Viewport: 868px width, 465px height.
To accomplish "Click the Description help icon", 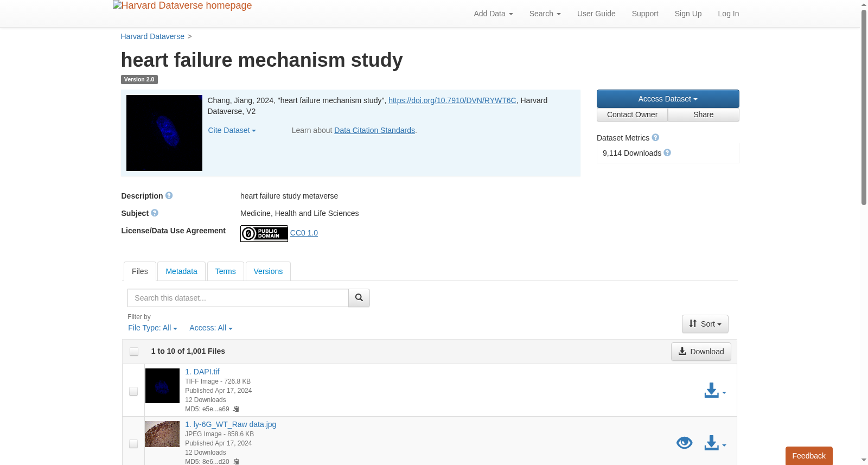I will [169, 195].
